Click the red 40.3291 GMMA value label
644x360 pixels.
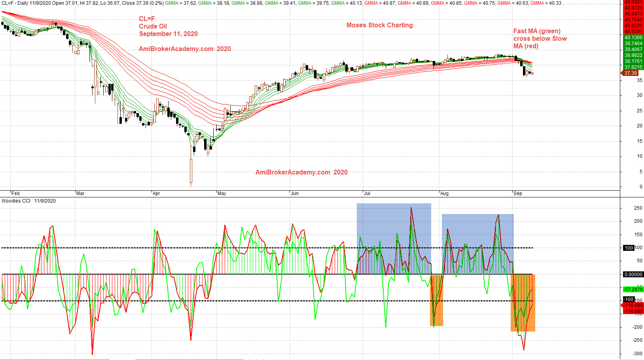(x=633, y=32)
